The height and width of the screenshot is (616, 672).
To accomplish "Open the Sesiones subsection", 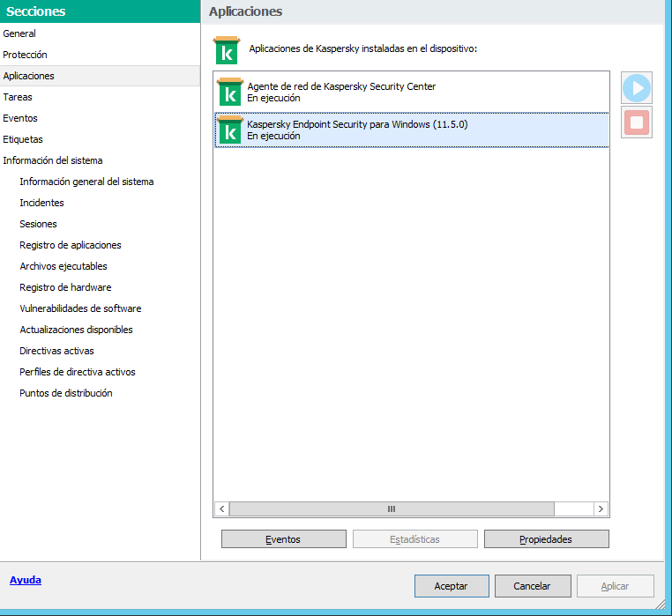I will point(38,224).
